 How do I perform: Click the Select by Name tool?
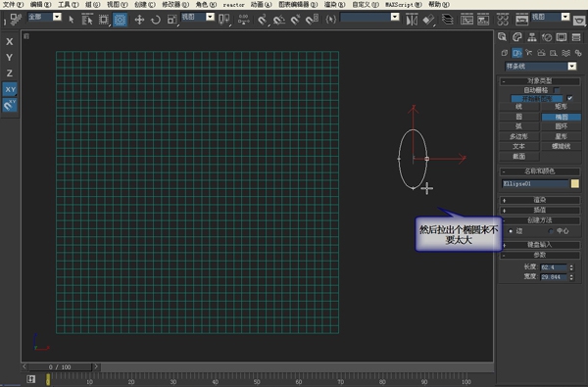point(87,20)
